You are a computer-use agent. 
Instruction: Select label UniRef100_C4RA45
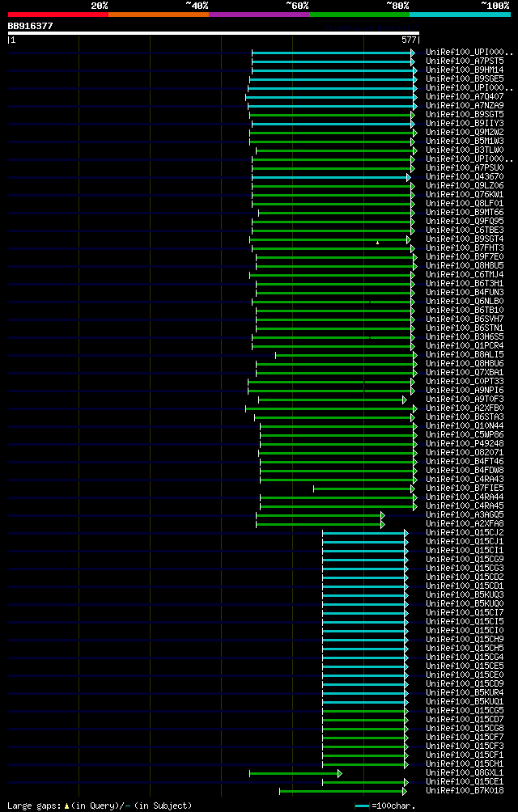tap(465, 506)
